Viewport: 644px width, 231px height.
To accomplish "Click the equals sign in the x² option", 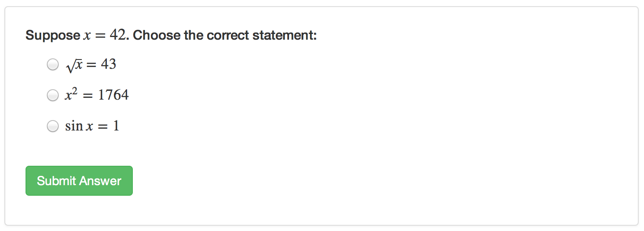I will [88, 96].
